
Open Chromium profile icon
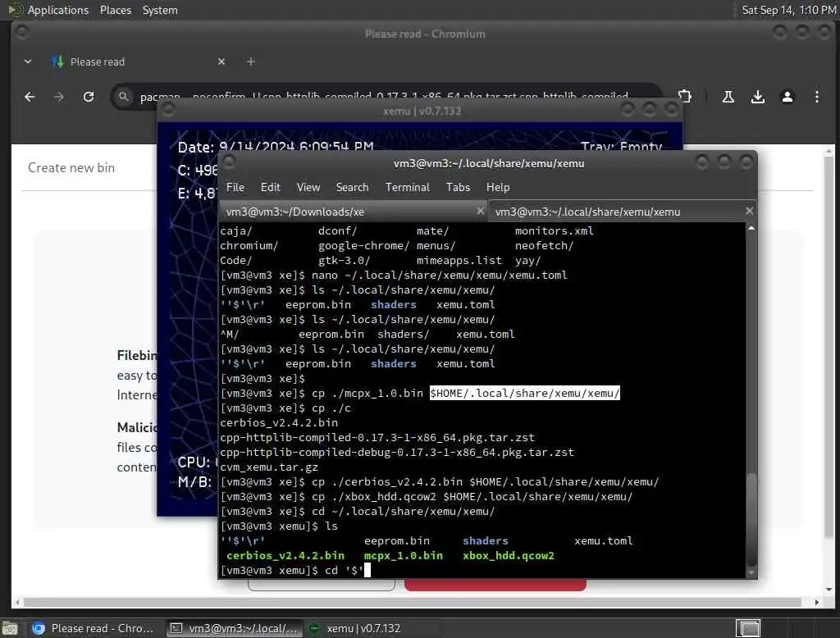coord(787,97)
